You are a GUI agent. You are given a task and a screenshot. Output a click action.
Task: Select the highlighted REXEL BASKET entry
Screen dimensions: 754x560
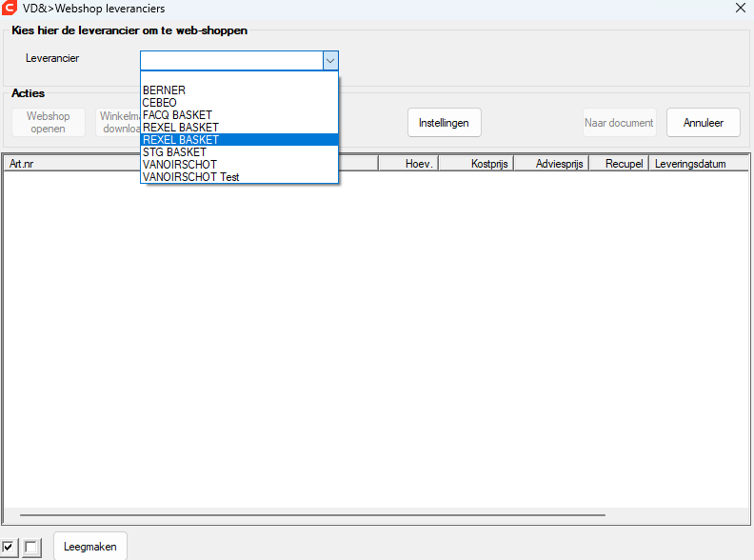point(240,139)
